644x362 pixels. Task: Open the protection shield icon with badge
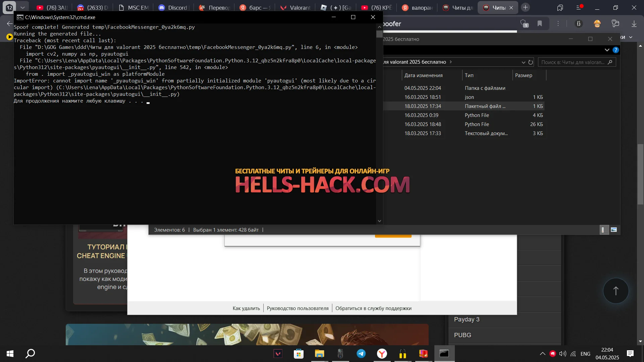[524, 23]
